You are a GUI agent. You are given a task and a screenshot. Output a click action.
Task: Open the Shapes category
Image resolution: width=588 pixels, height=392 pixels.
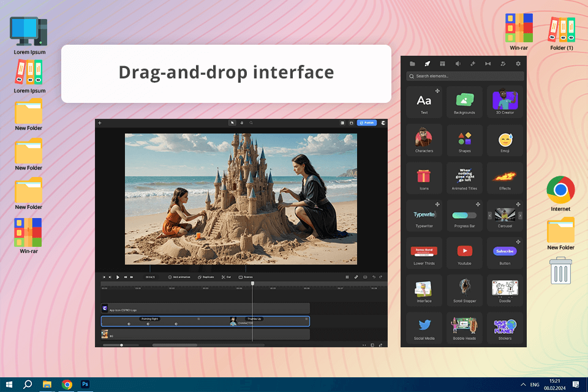464,140
